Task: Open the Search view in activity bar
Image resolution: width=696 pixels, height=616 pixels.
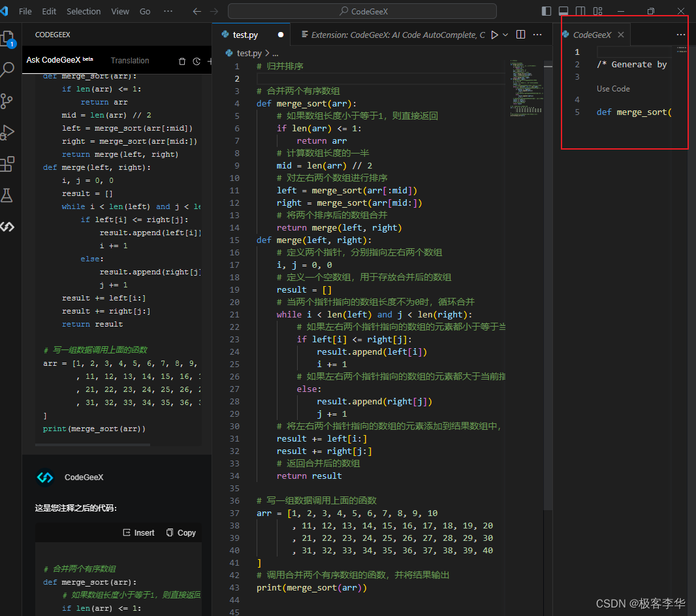Action: (x=8, y=69)
